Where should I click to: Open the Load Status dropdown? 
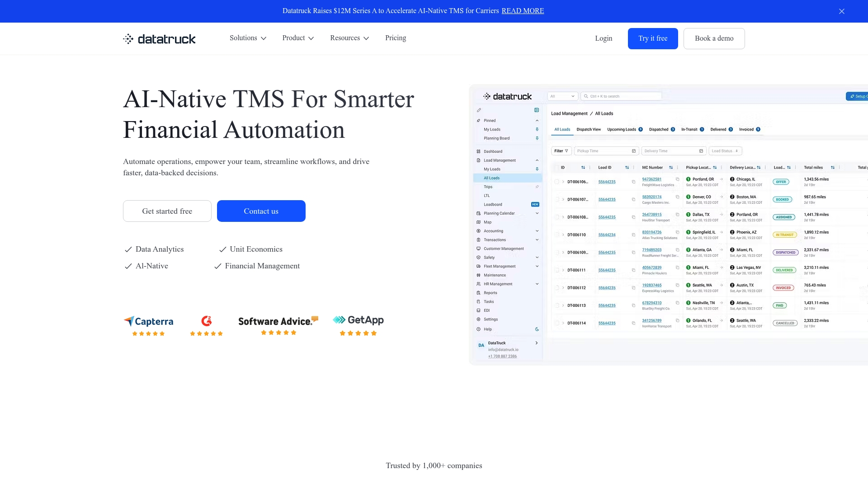725,151
